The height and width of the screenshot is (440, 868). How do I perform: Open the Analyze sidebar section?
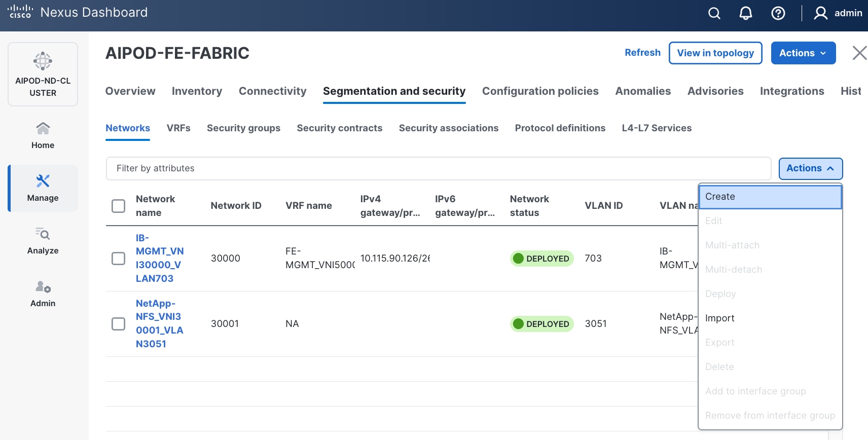(x=43, y=241)
